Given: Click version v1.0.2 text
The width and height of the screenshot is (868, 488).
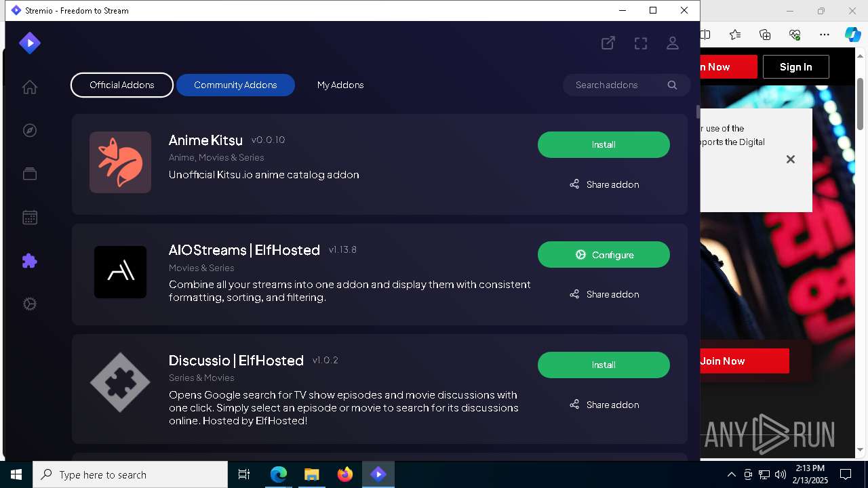Looking at the screenshot, I should coord(325,361).
